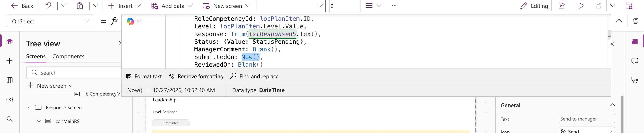Click the Leadership label on canvas

(x=164, y=100)
